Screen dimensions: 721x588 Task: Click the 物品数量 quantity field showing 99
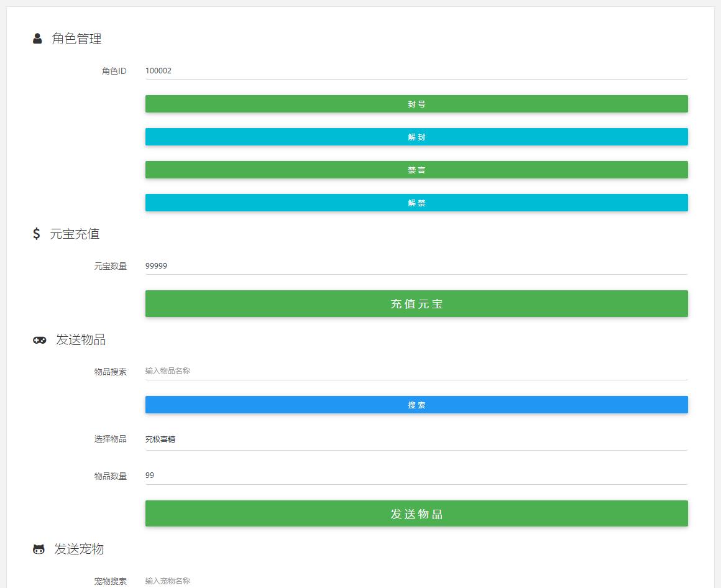pos(416,475)
